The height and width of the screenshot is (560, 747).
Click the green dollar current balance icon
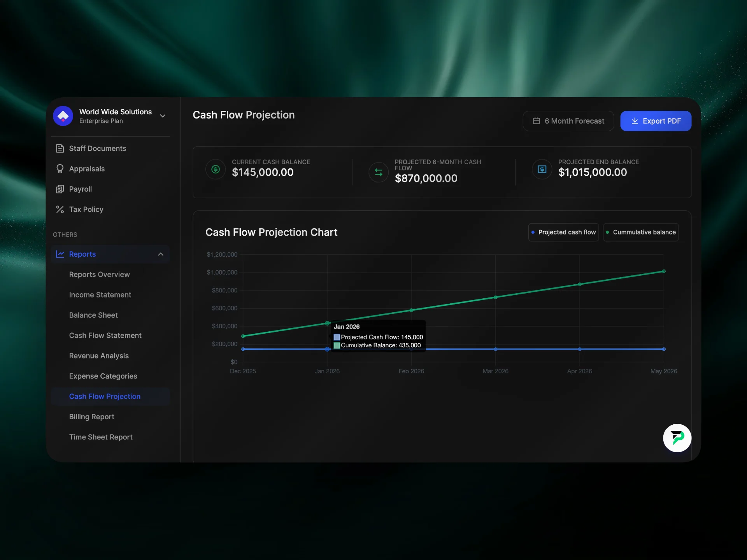216,169
